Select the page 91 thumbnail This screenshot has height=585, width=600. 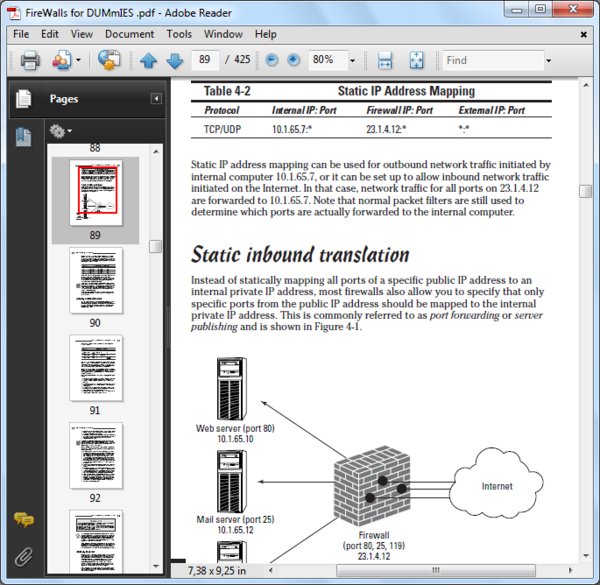click(96, 368)
